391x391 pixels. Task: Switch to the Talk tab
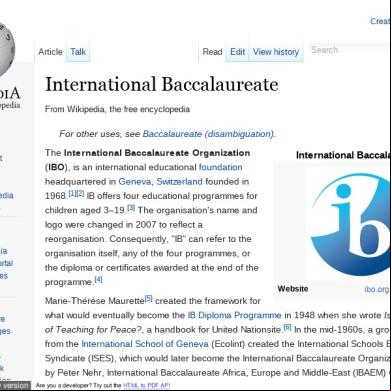coord(78,52)
